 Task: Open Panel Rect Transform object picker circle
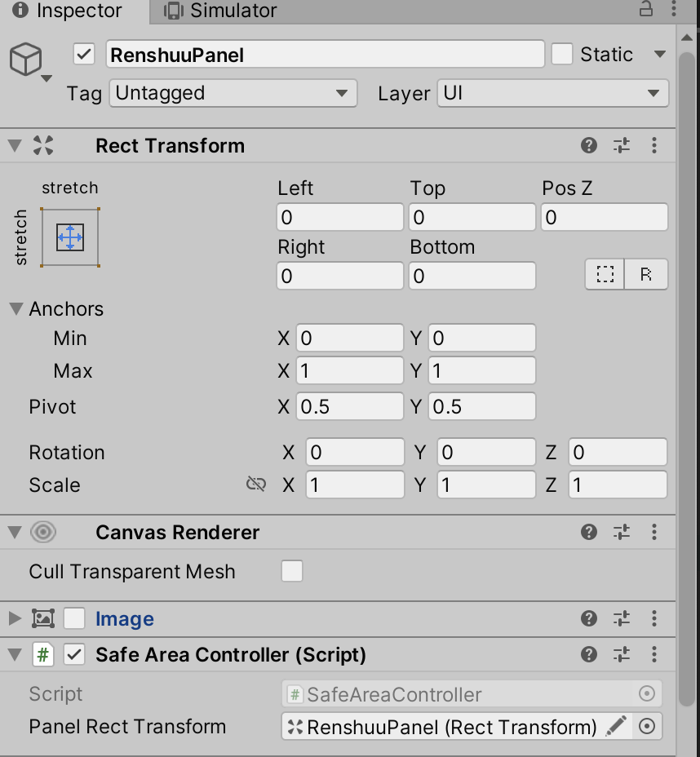(x=648, y=726)
